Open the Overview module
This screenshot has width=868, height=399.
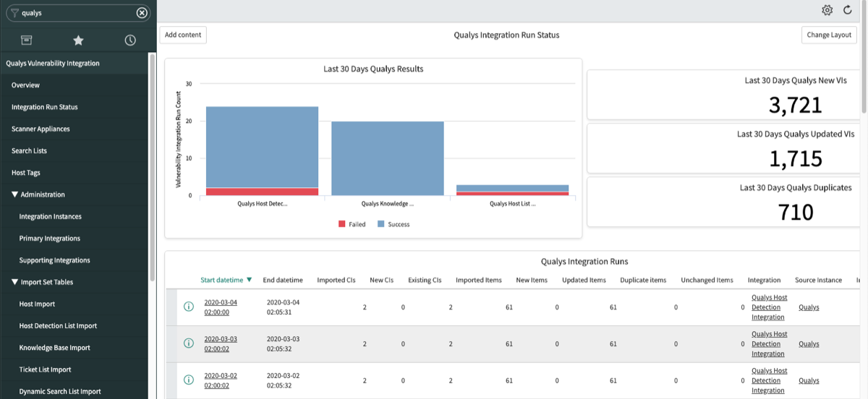(x=25, y=85)
